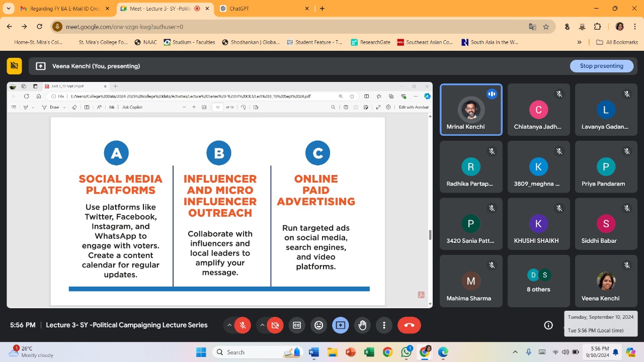Click the red leave call button

click(x=409, y=325)
